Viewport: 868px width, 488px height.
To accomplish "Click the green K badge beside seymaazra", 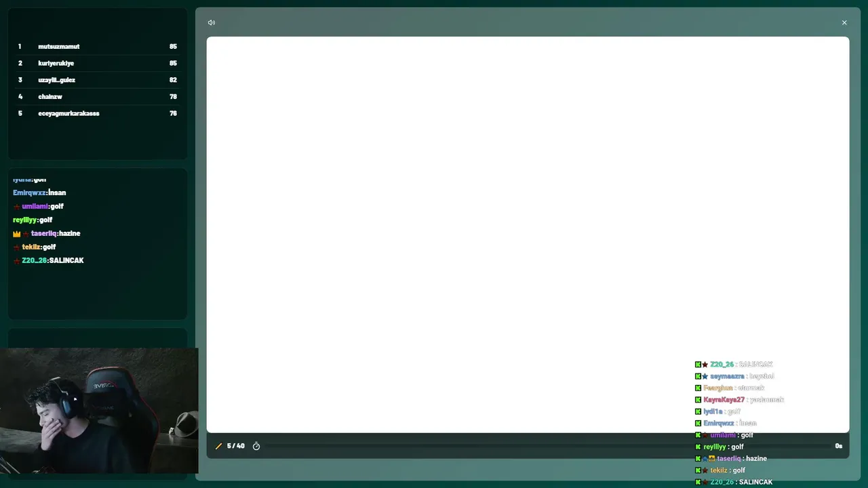I will 698,376.
